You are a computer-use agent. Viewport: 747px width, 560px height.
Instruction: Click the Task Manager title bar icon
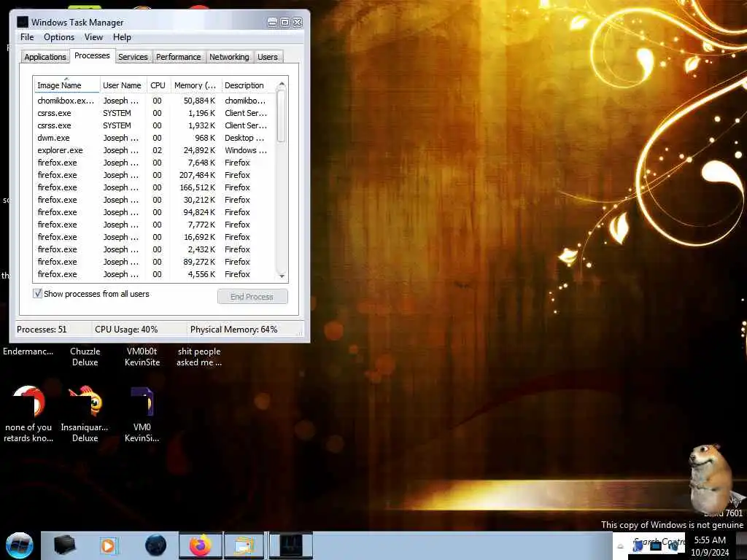click(23, 22)
